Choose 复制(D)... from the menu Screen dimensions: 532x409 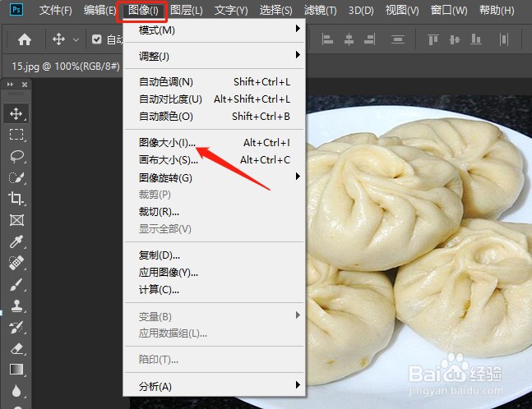pos(214,255)
